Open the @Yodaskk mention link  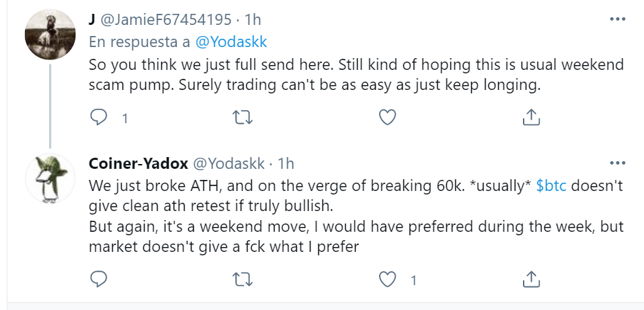pos(231,42)
